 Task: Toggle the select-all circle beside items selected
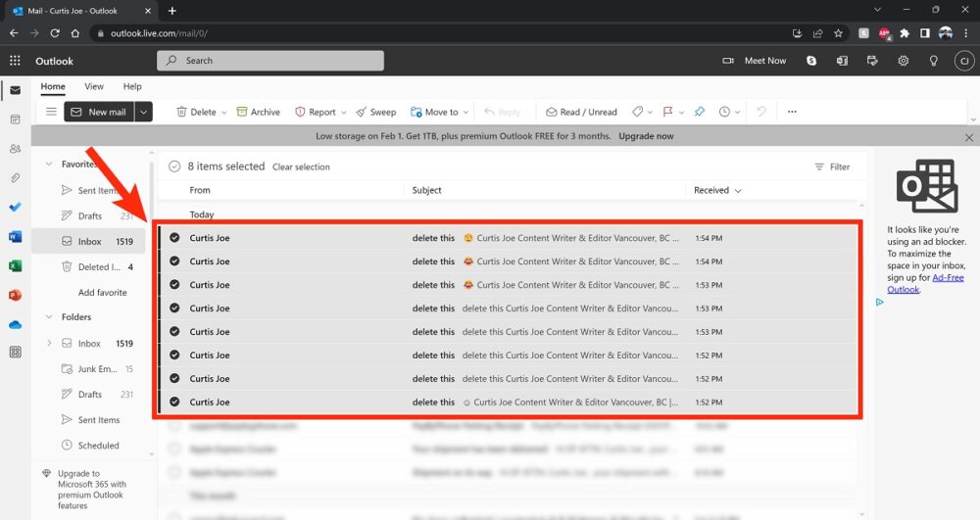click(x=174, y=166)
